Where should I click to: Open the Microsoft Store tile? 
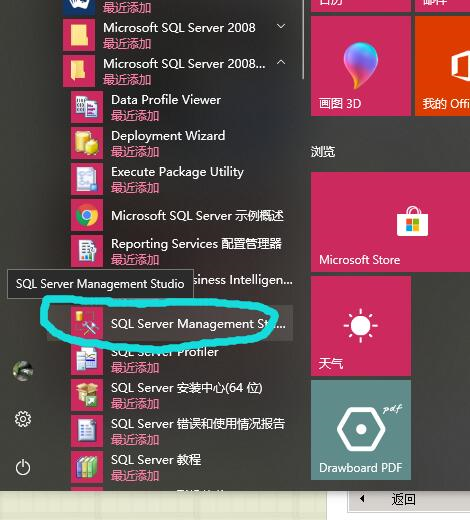point(390,222)
